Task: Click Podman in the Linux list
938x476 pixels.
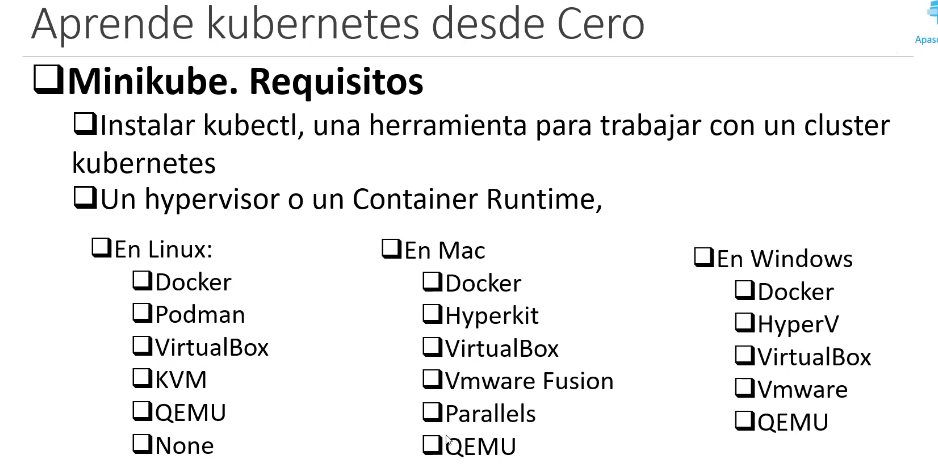Action: pos(200,315)
